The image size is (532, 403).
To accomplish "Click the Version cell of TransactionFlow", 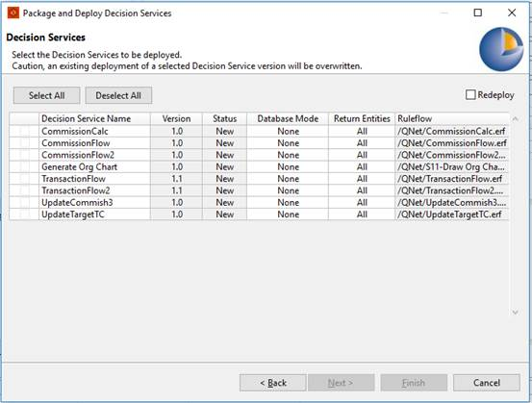I will tap(176, 179).
